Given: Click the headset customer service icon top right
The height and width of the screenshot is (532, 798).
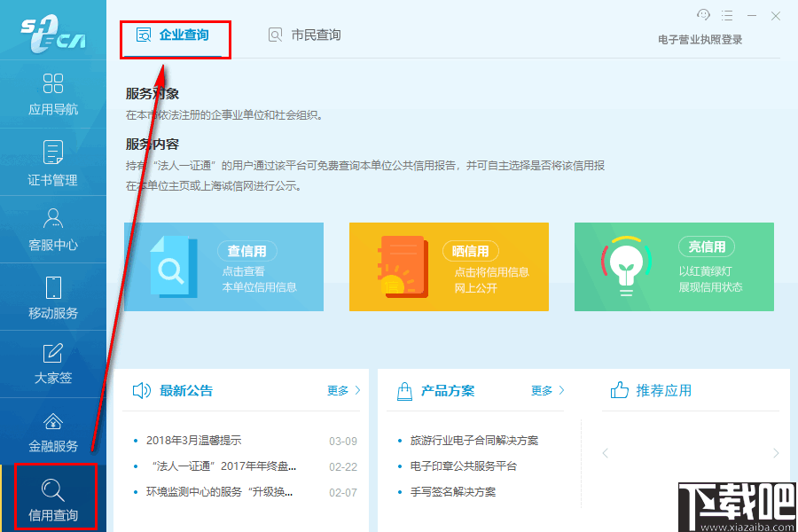Looking at the screenshot, I should click(702, 16).
